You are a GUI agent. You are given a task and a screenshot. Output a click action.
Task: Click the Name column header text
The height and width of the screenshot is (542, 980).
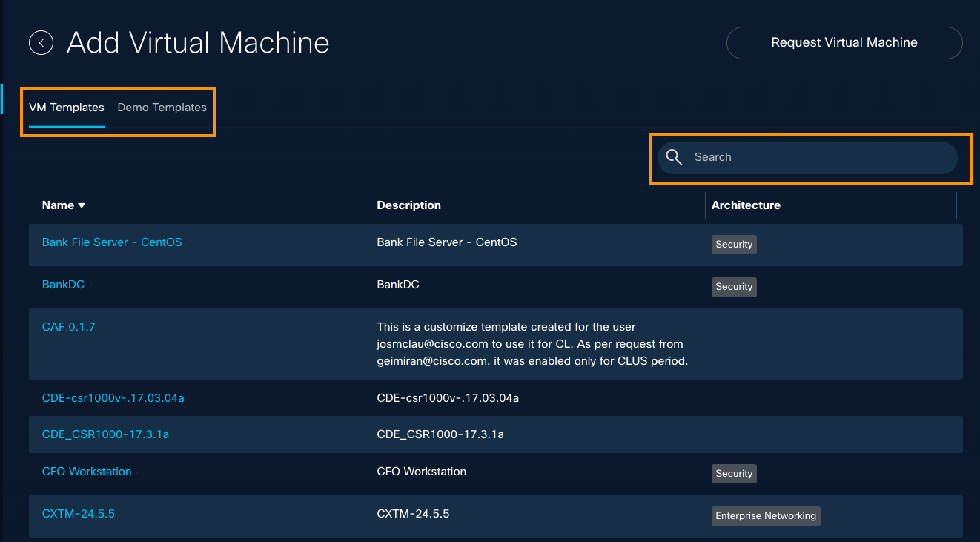[58, 205]
